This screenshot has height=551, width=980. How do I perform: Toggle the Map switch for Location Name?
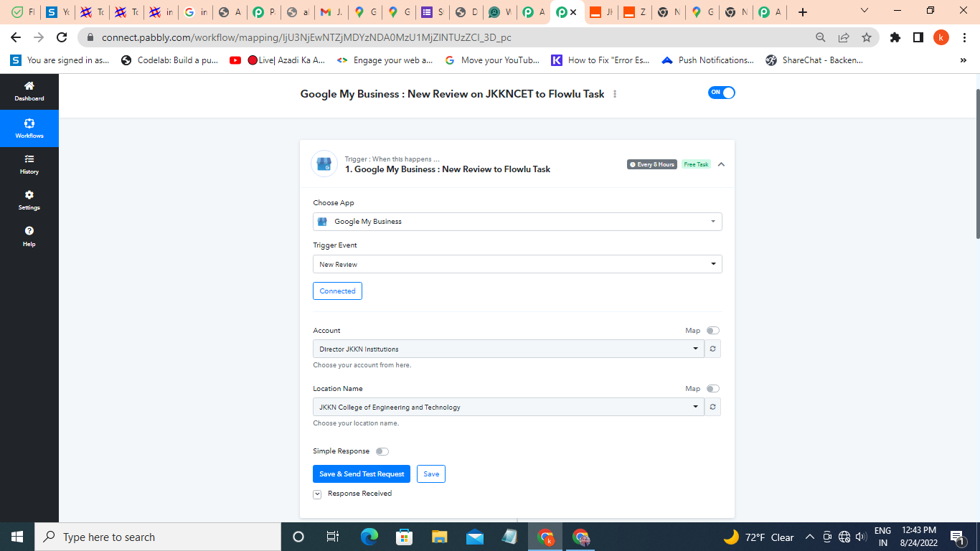tap(712, 389)
